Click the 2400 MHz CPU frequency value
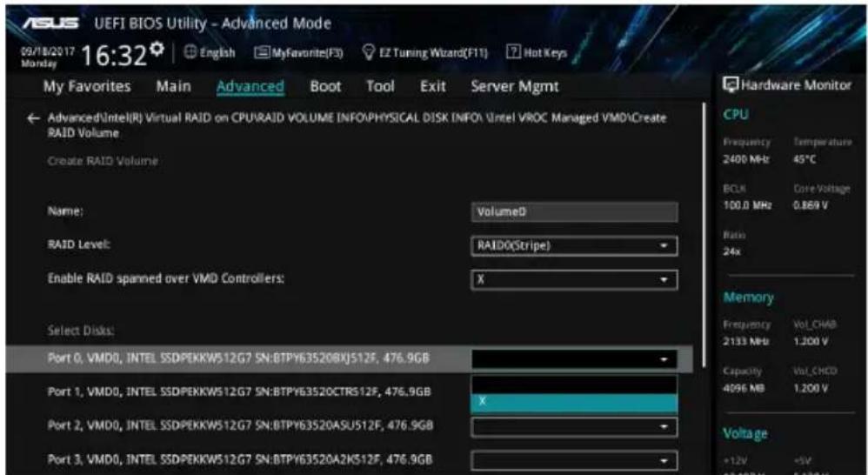868x475 pixels. 745,159
